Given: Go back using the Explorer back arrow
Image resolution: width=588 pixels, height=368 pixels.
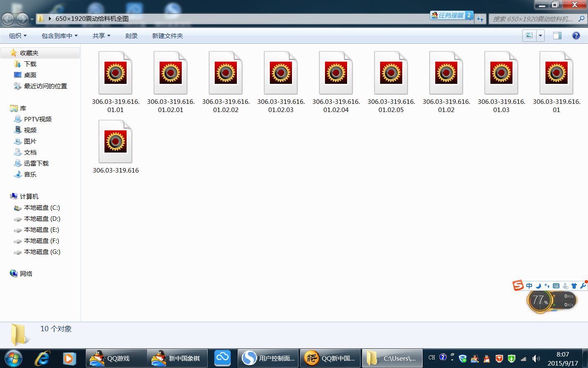Looking at the screenshot, I should tap(8, 19).
